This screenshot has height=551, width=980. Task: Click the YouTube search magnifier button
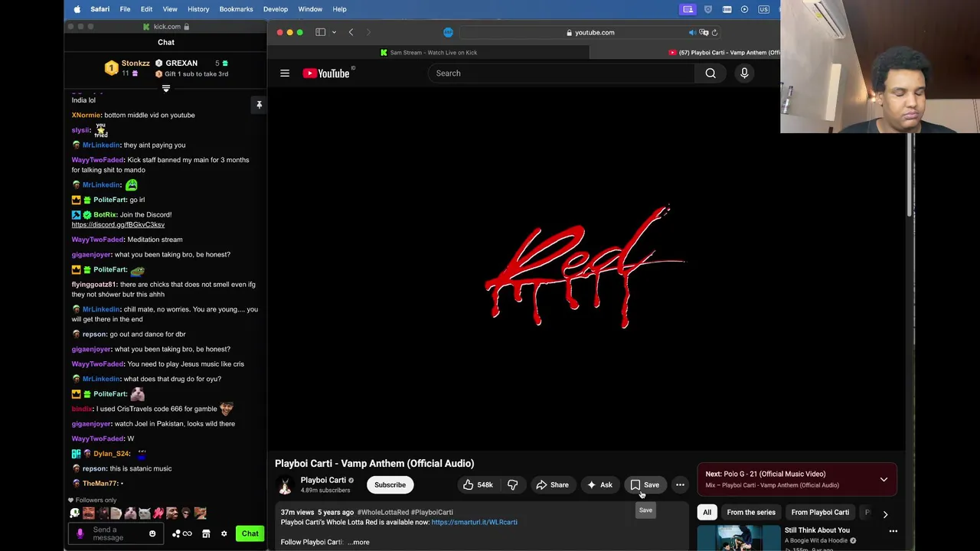[x=710, y=73]
